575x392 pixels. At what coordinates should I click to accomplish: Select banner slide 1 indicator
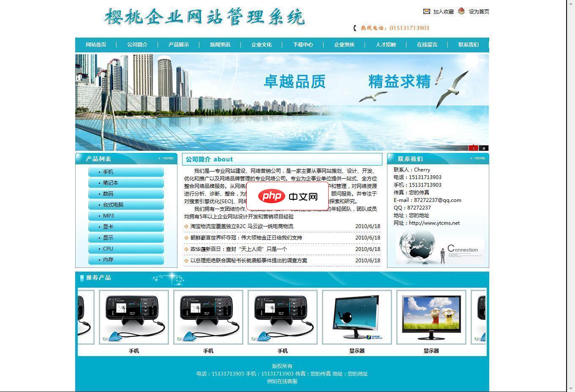tap(473, 148)
